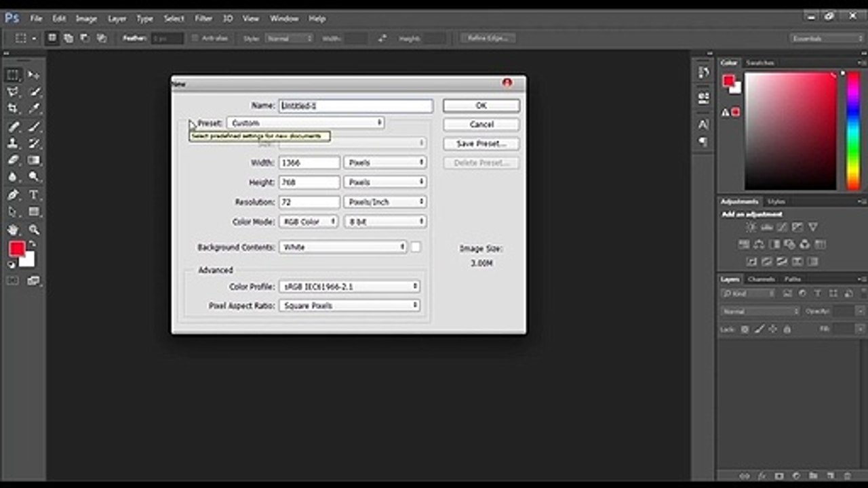This screenshot has width=868, height=488.
Task: Click the Save Preset button
Action: pyautogui.click(x=481, y=144)
